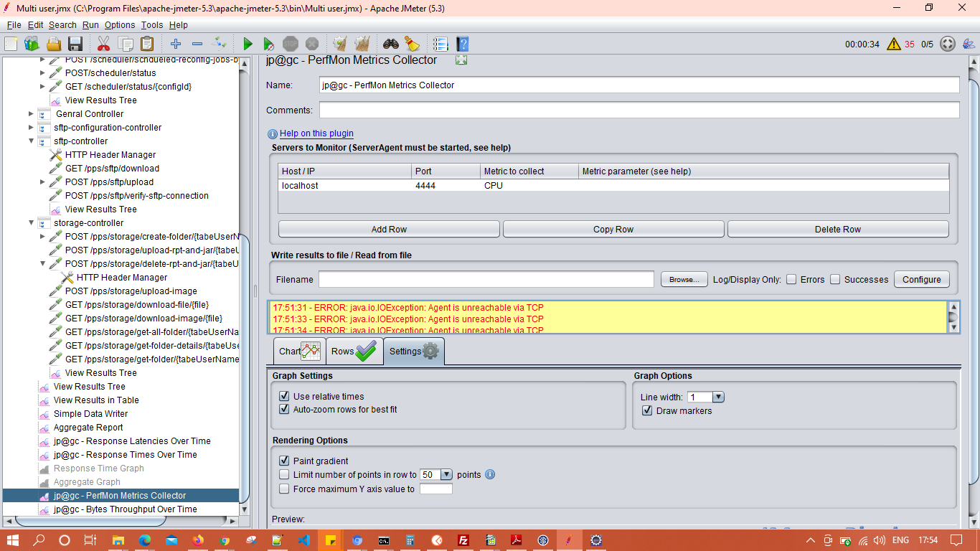Click the Comments input field
Image resolution: width=980 pixels, height=551 pixels.
639,110
